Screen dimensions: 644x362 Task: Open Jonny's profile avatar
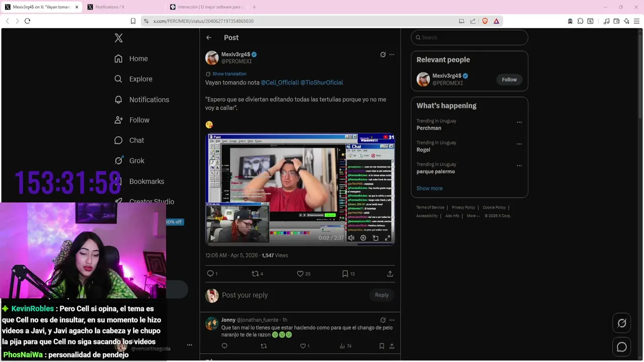coord(212,323)
